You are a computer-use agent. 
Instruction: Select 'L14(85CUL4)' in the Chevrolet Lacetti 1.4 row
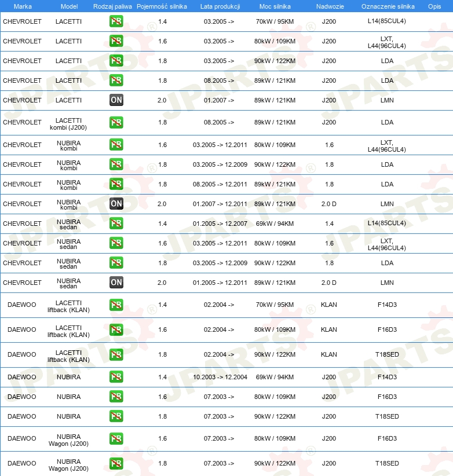tap(387, 21)
